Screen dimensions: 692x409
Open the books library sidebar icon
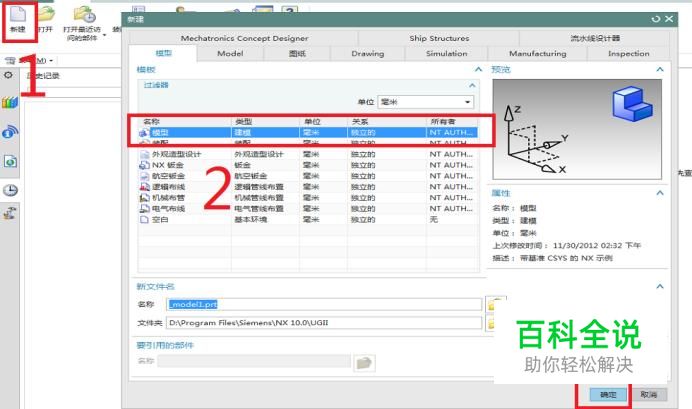[10, 102]
